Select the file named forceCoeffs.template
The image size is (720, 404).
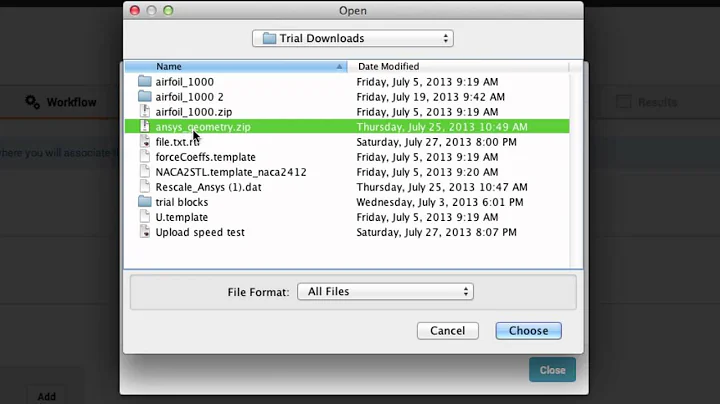coord(205,157)
